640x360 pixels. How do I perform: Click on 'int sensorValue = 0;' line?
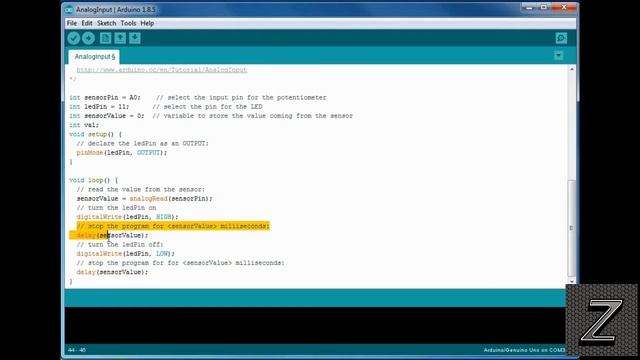click(107, 116)
